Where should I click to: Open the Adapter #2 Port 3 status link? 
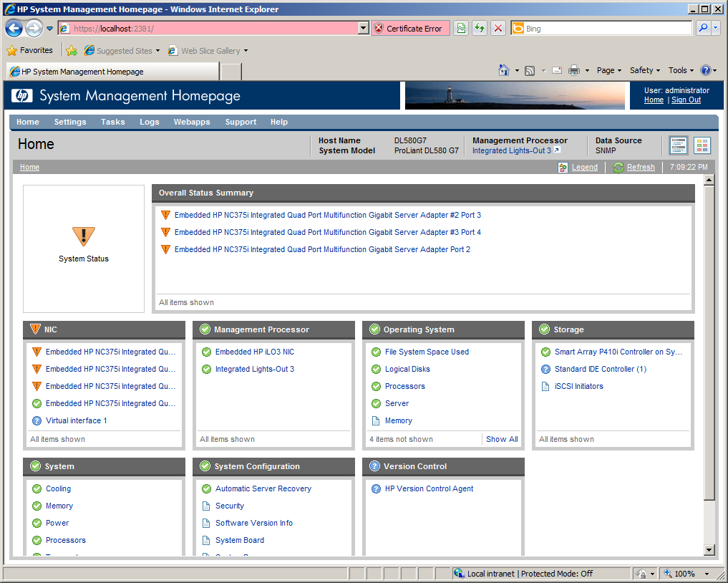[328, 215]
